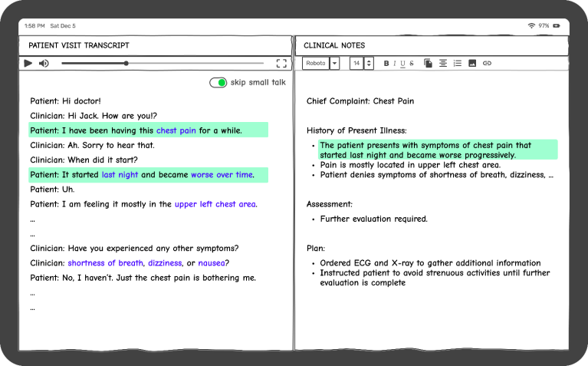Click the audio progress slider knob

pos(126,64)
